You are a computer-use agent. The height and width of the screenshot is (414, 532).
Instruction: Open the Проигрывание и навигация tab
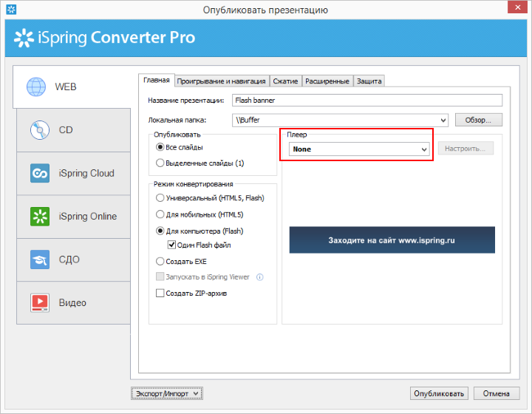click(222, 81)
